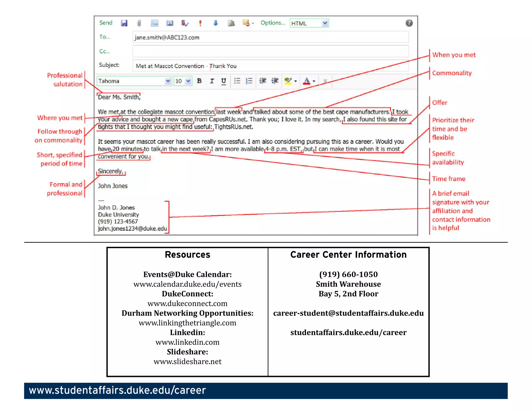Click the paperclip Attach File icon
This screenshot has width=532, height=411.
(139, 23)
